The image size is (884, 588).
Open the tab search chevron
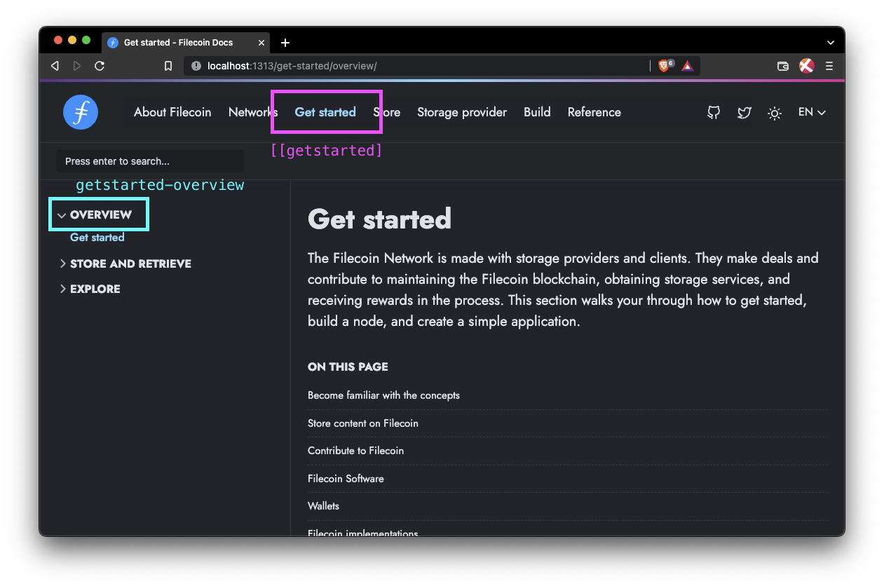(831, 43)
